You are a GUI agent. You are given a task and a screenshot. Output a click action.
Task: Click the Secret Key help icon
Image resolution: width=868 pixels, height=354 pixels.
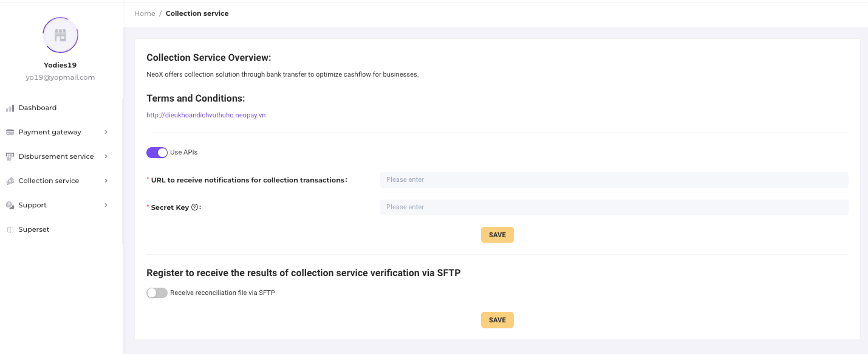pyautogui.click(x=195, y=207)
